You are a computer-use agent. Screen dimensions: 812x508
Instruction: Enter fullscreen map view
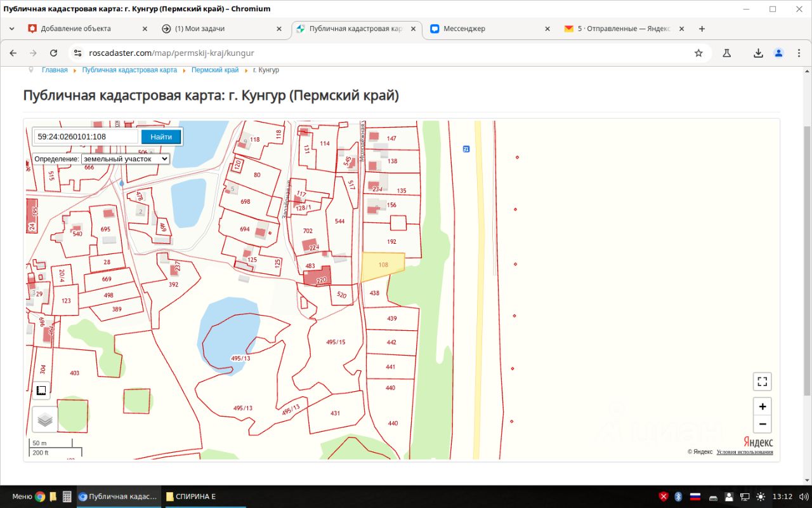(x=762, y=382)
